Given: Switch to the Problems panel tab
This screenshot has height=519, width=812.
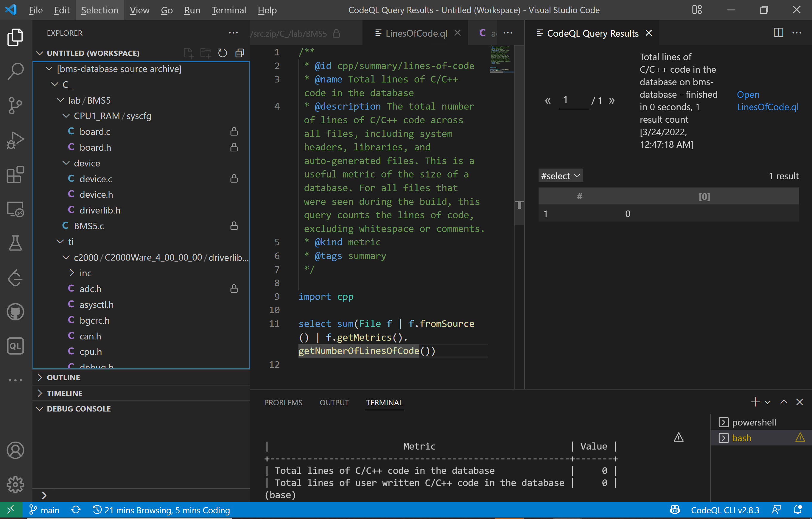Looking at the screenshot, I should click(283, 403).
